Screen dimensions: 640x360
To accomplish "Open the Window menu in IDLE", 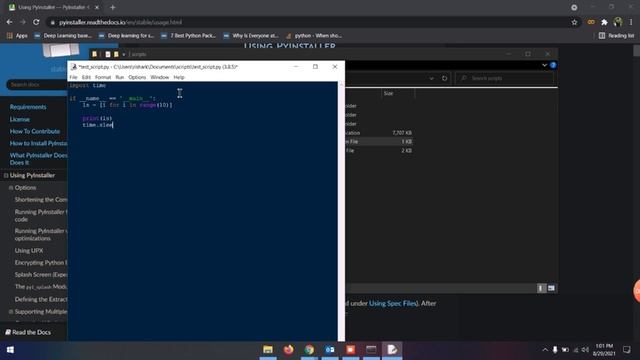I will pos(160,77).
